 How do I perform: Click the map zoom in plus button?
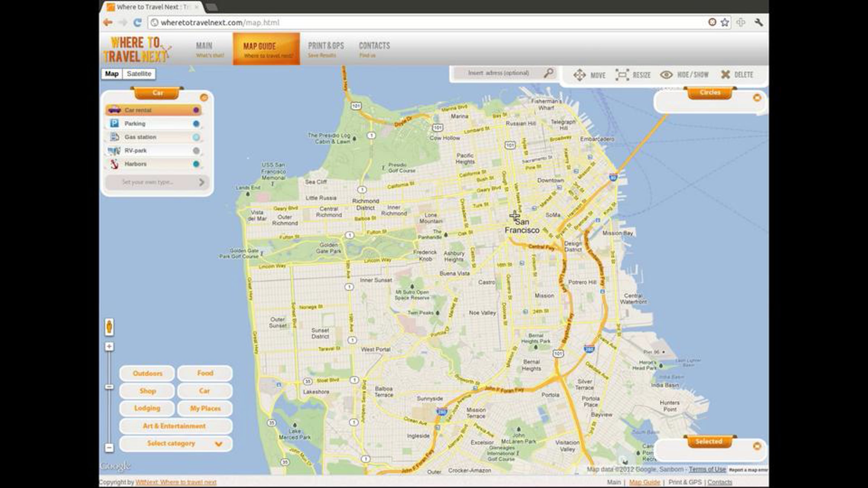109,347
